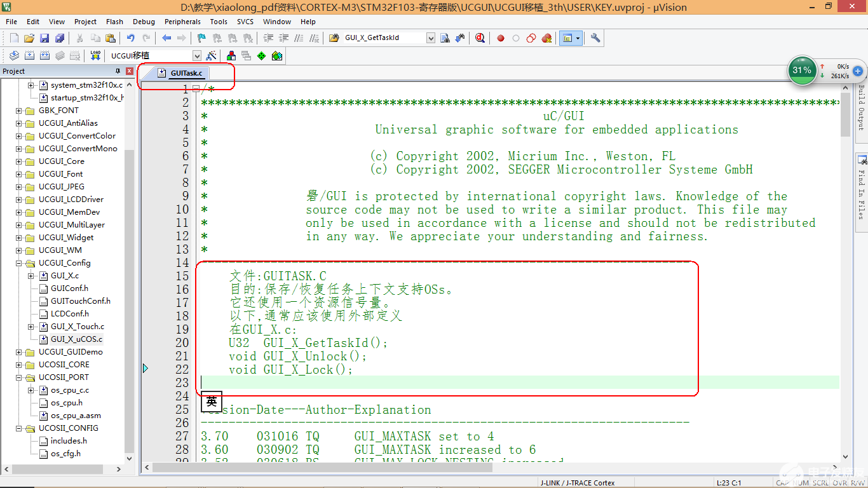
Task: Click the editor horizontal scrollbar
Action: tap(323, 467)
